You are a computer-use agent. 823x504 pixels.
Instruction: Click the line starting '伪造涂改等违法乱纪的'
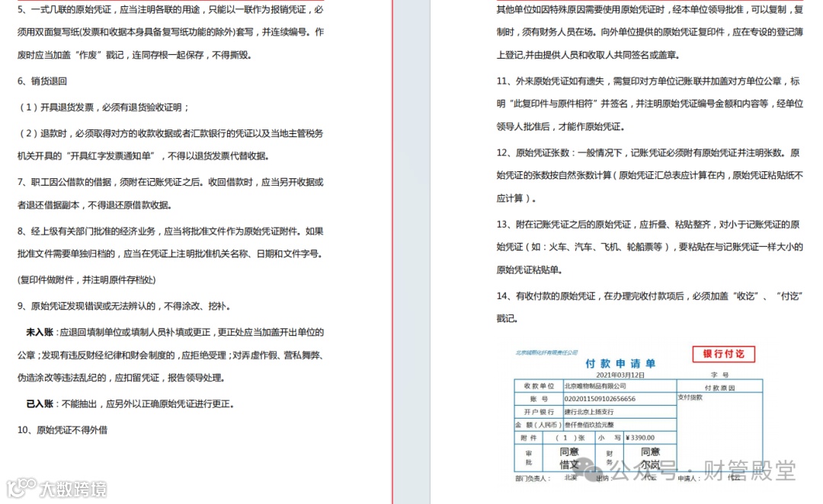(x=122, y=378)
